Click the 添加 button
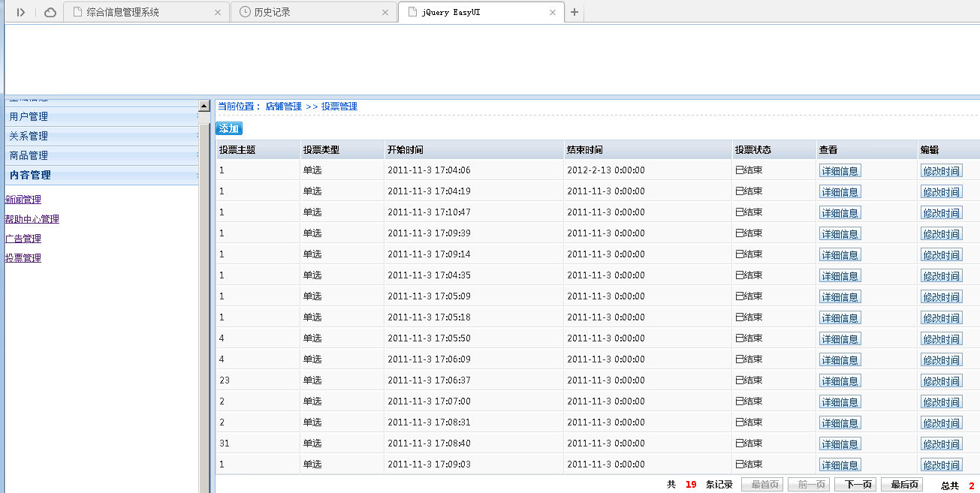 tap(229, 128)
